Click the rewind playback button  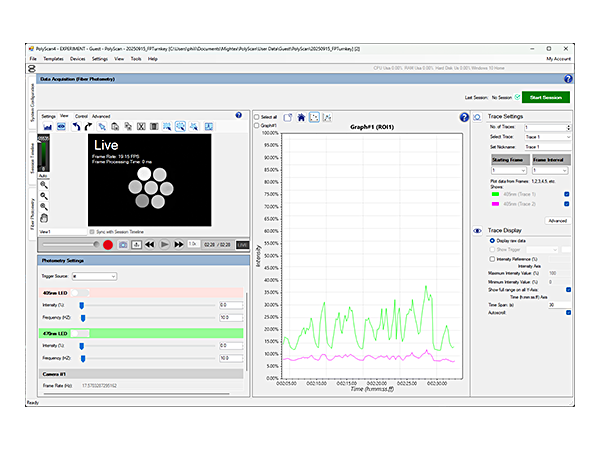149,244
